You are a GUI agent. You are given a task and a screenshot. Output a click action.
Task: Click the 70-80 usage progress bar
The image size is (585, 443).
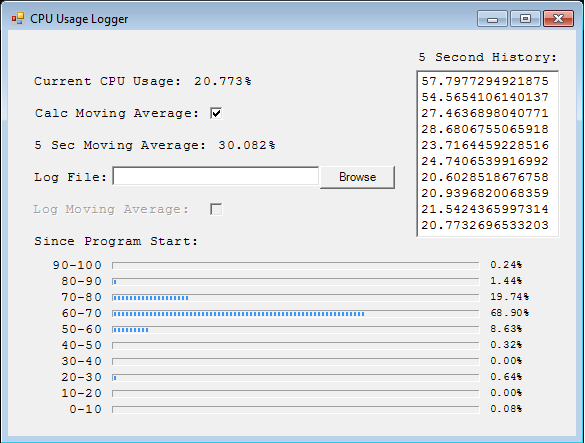pyautogui.click(x=295, y=298)
